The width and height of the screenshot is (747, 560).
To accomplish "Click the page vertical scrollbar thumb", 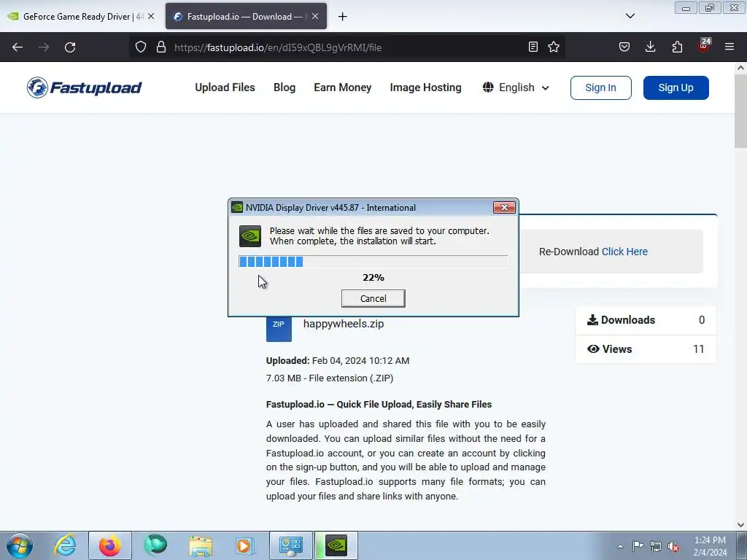I will (740, 112).
